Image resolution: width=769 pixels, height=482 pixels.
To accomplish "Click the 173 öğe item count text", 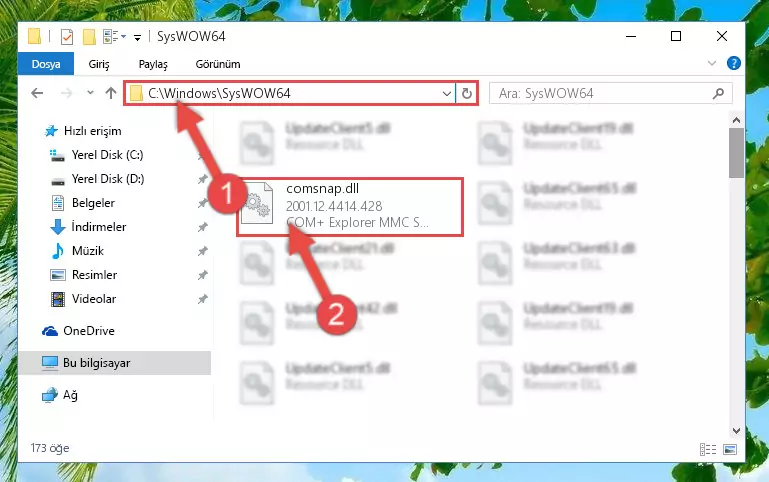I will tap(50, 448).
